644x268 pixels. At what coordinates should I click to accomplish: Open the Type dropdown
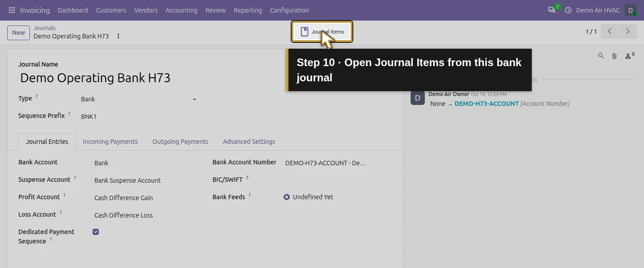pos(139,99)
